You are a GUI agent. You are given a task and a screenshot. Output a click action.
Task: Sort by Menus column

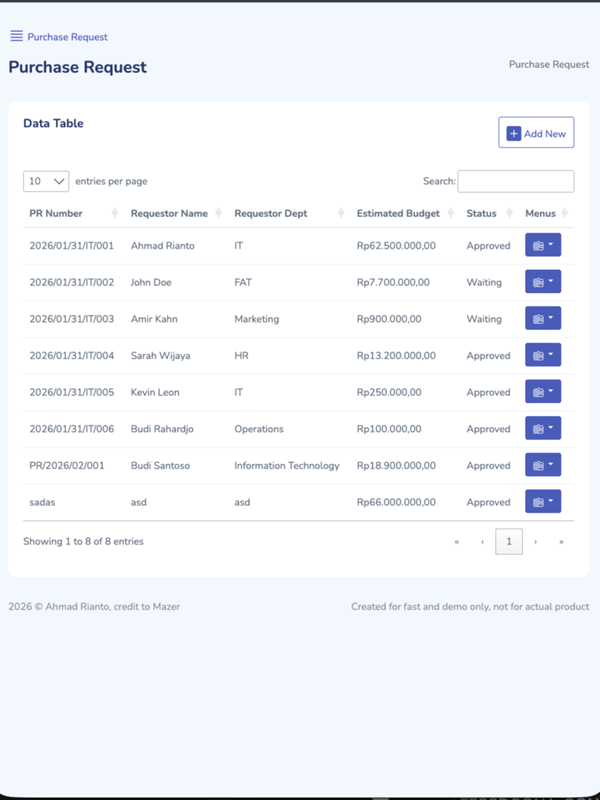(546, 213)
